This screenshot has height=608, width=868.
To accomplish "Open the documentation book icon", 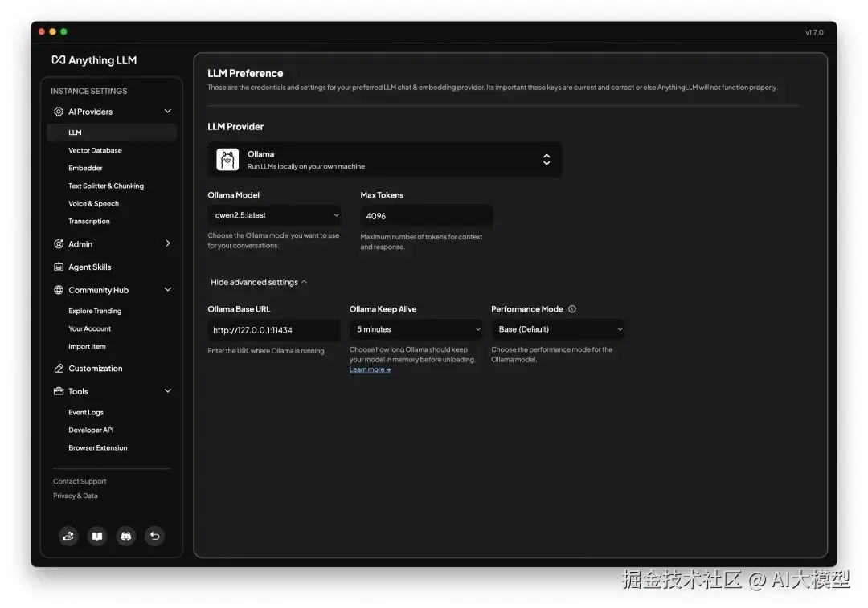I will (x=97, y=536).
